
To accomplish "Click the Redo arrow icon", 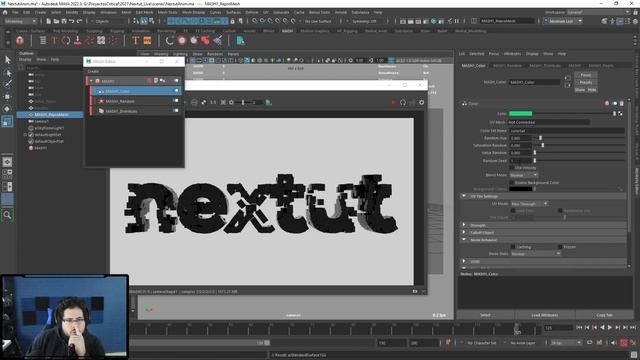I will tap(79, 21).
